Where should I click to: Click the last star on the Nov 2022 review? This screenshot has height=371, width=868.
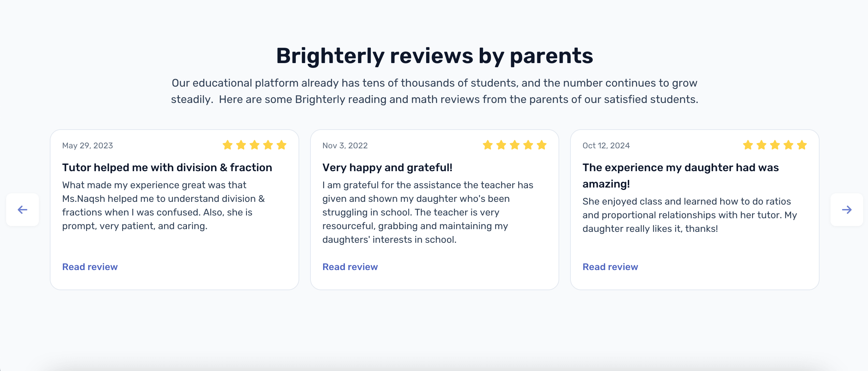tap(541, 145)
